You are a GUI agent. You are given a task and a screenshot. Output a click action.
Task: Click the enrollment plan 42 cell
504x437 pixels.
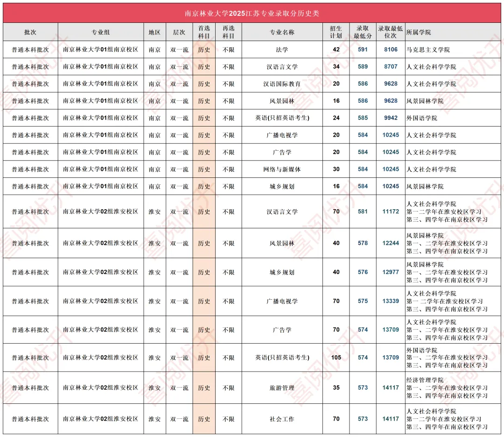336,49
